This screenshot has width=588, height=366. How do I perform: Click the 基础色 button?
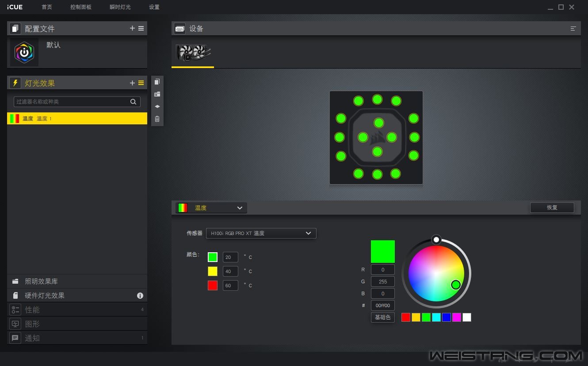click(x=383, y=317)
